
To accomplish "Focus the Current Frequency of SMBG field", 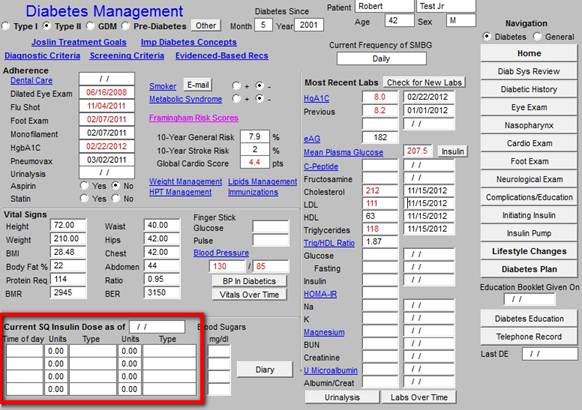I will [x=381, y=59].
